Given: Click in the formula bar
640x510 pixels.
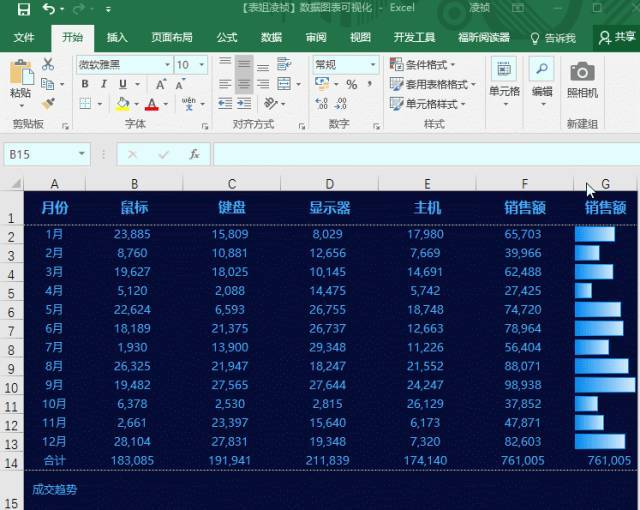Looking at the screenshot, I should coord(426,154).
